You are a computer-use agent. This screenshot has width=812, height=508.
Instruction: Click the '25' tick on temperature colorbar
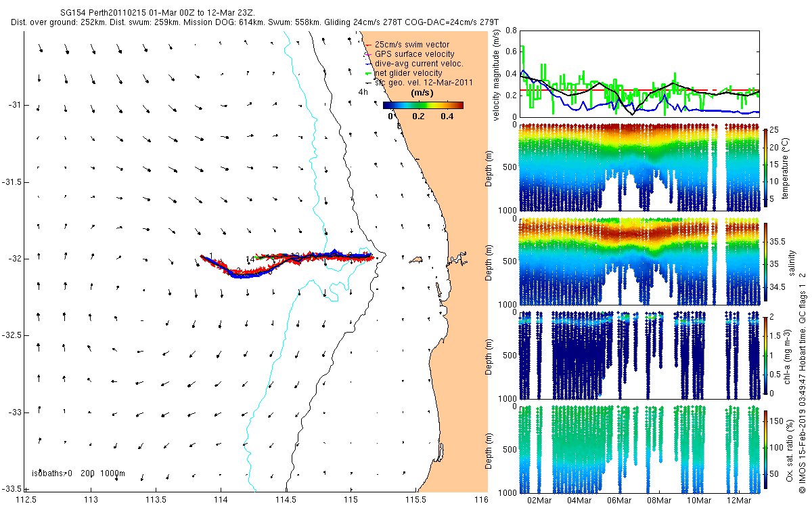(775, 129)
